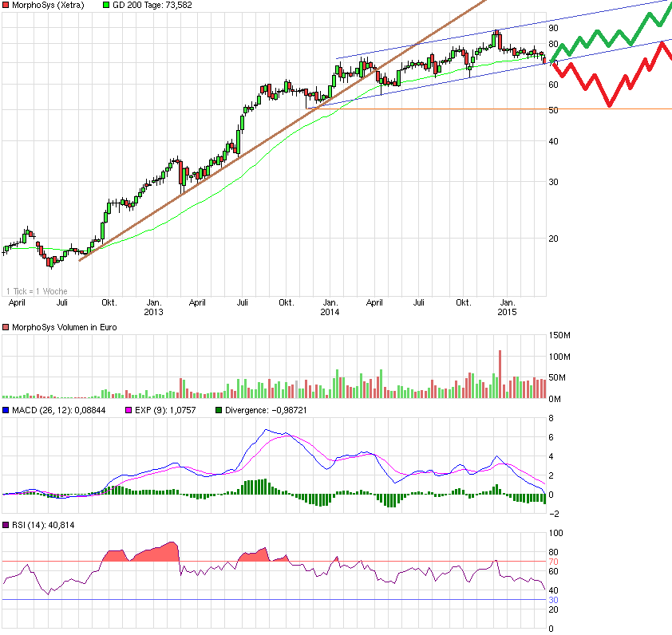Click the Jan. 2013 axis label
Image resolution: width=672 pixels, height=635 pixels.
(153, 307)
